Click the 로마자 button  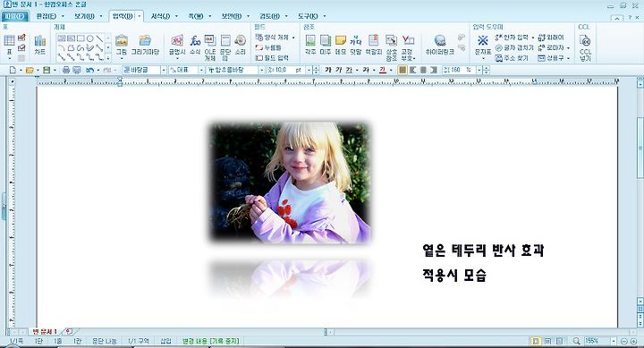[x=551, y=47]
